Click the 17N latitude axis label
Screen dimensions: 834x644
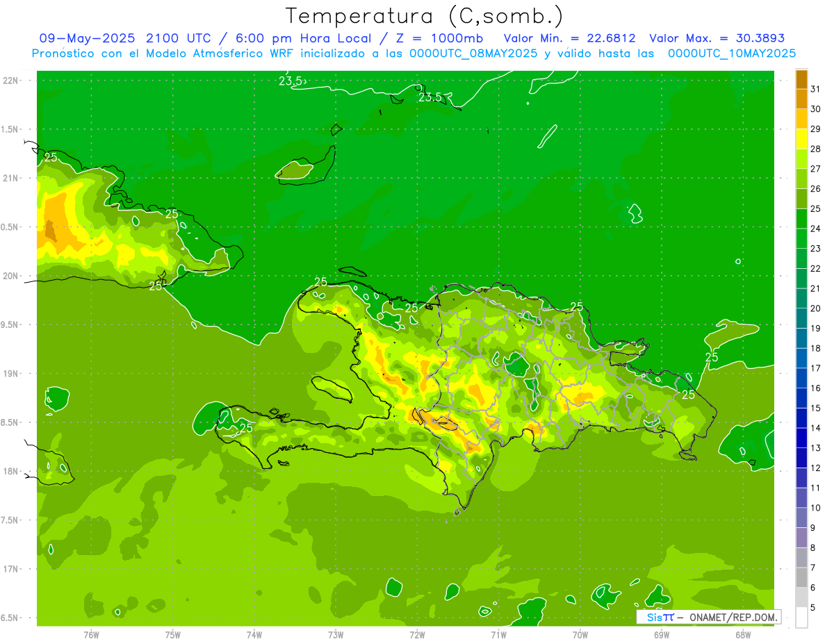(12, 569)
